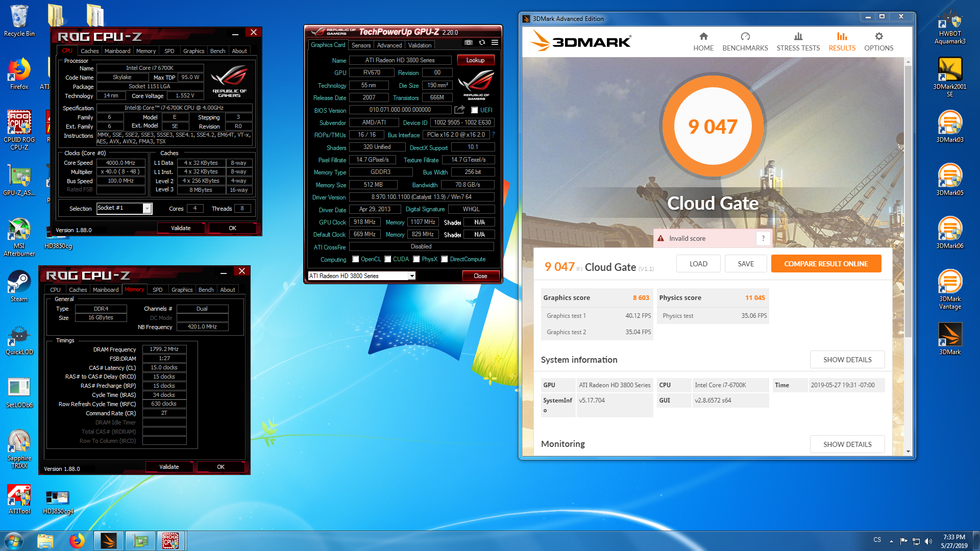The width and height of the screenshot is (980, 551).
Task: Open Sapphire TRIXX desktop shortcut
Action: [19, 449]
